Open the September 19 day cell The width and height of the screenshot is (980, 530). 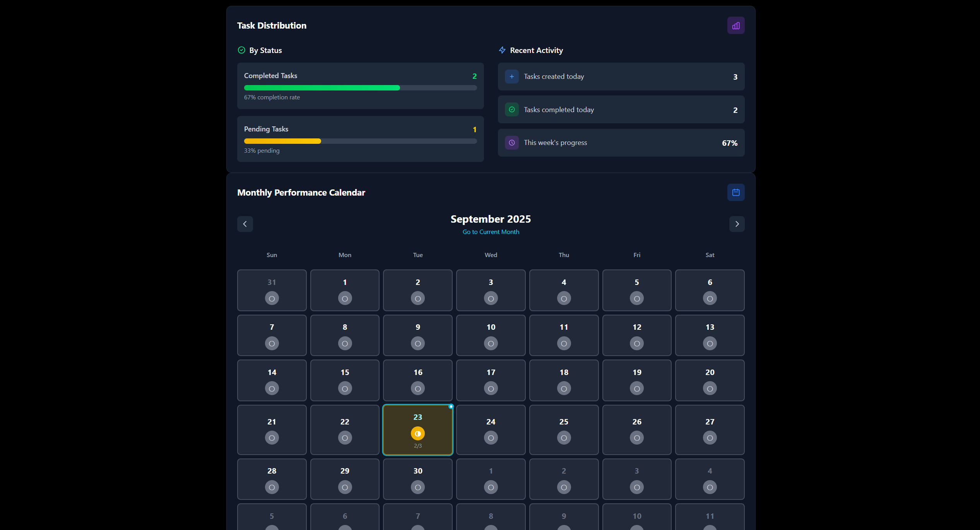636,380
